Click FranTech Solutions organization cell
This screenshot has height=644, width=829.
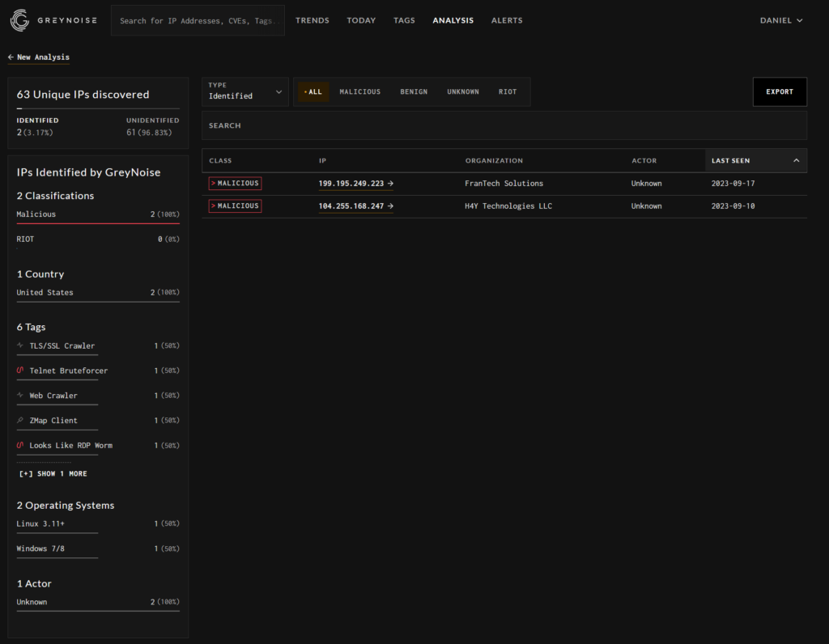coord(504,184)
